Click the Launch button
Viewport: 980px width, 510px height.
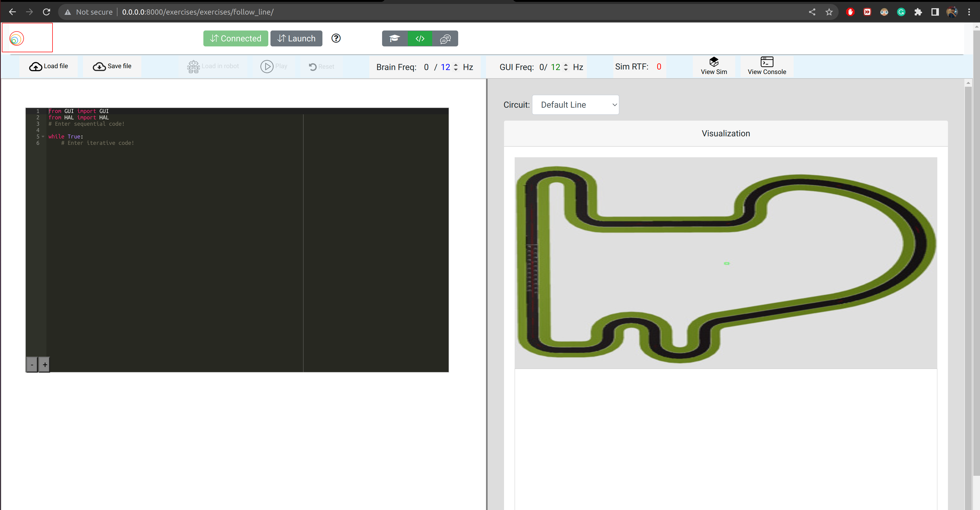click(296, 38)
